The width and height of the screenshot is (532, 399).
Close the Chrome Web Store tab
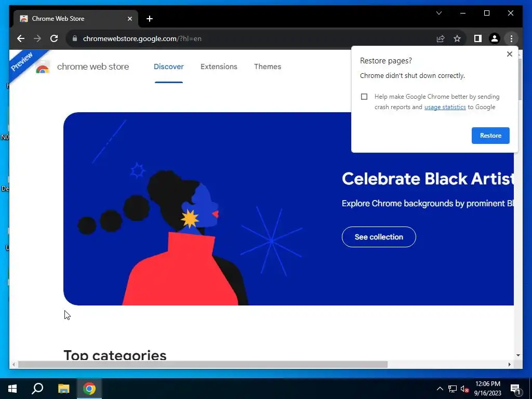pos(129,19)
